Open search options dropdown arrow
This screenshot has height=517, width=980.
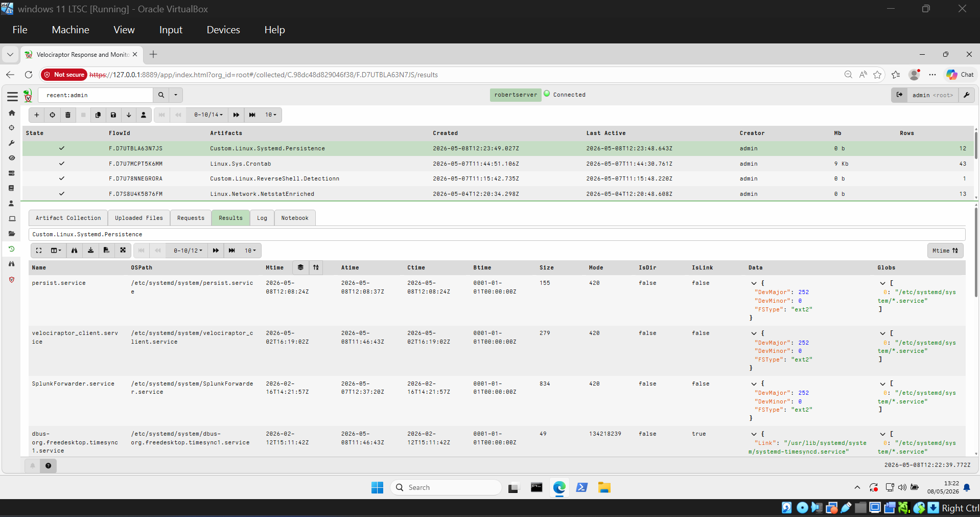[176, 95]
